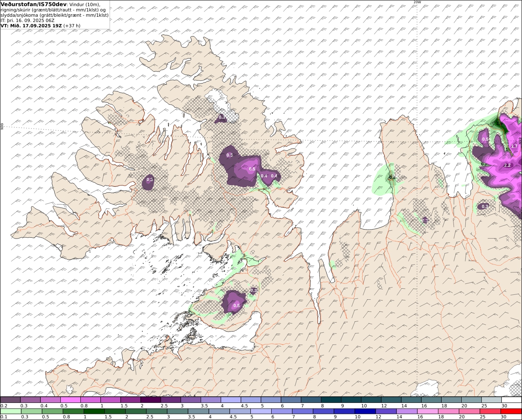This screenshot has height=420, width=522.
Task: Select darkest purple top legend swatch at 2
Action: point(150,400)
